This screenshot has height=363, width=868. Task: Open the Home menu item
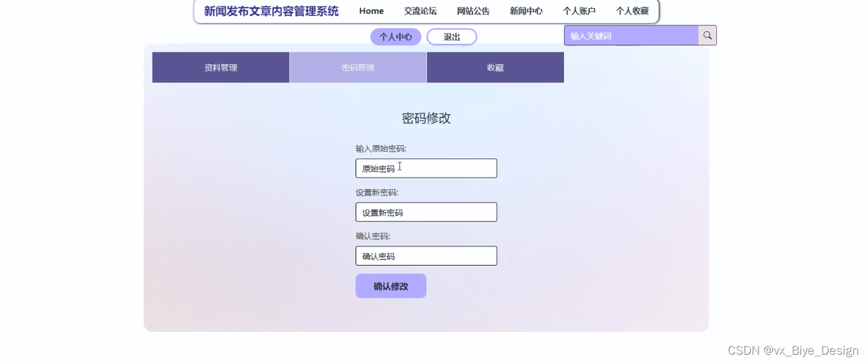click(372, 11)
